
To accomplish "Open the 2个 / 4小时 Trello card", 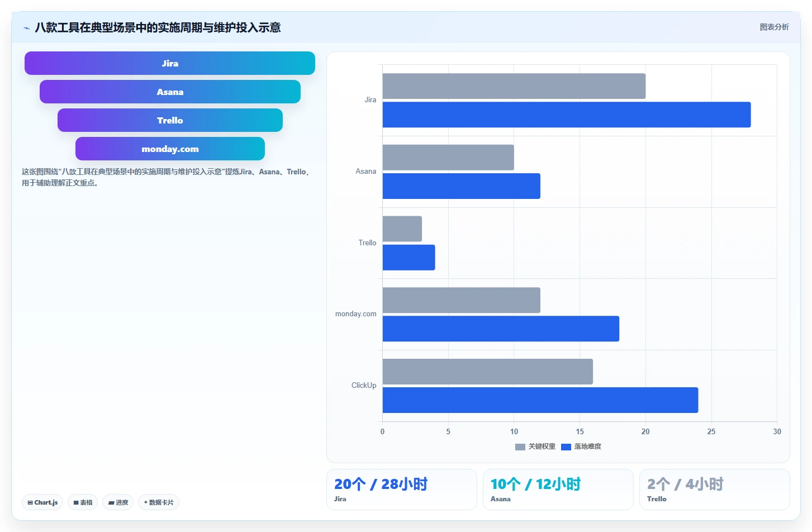I will (x=715, y=490).
